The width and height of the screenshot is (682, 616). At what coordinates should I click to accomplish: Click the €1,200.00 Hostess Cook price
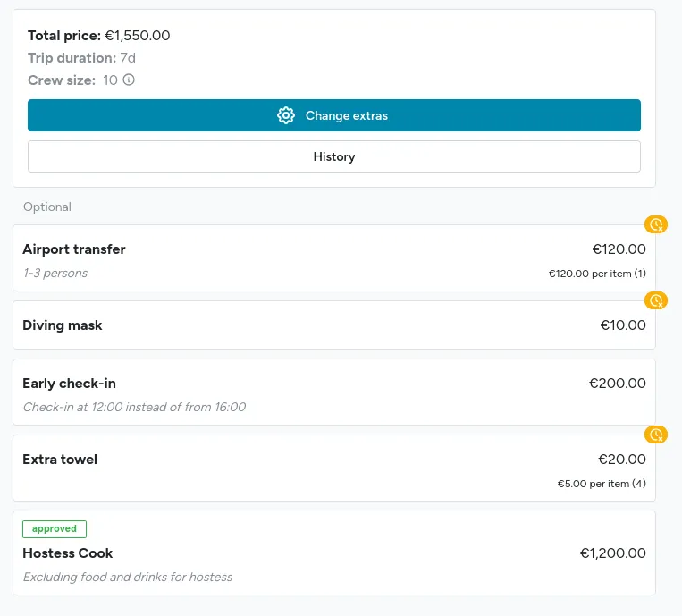coord(613,553)
